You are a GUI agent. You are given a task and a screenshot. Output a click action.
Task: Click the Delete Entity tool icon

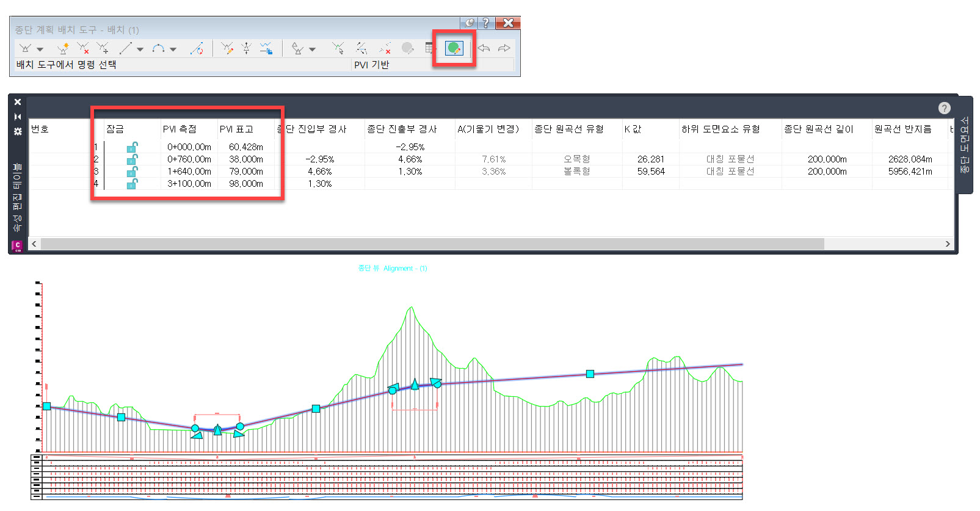[x=385, y=48]
